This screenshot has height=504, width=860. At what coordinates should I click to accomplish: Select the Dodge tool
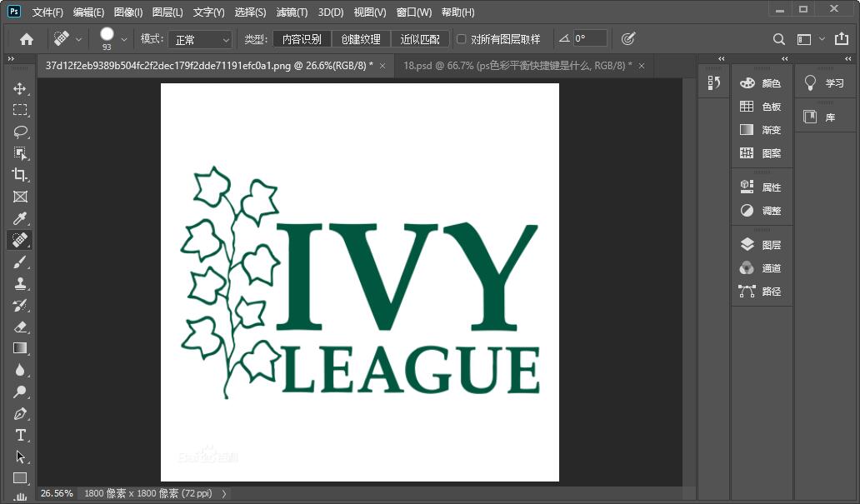tap(20, 392)
